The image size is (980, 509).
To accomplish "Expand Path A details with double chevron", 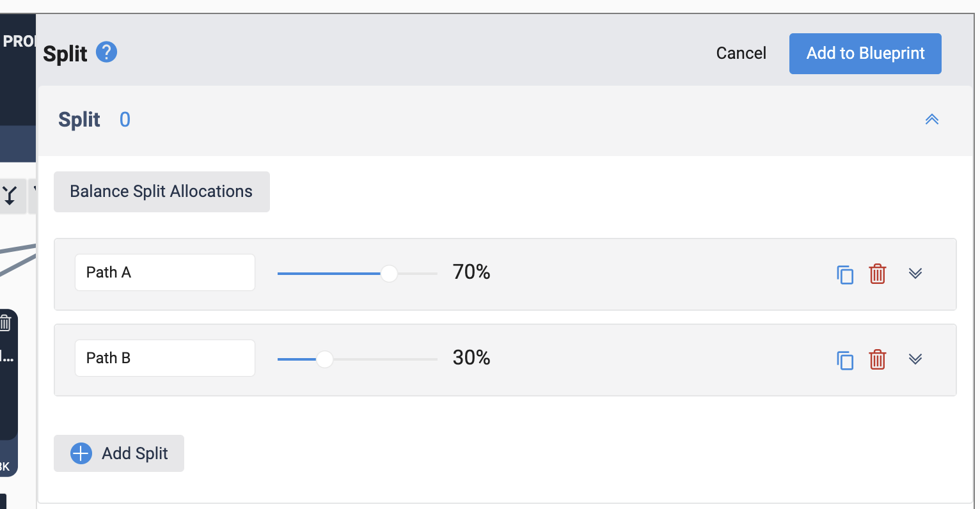I will [x=915, y=274].
